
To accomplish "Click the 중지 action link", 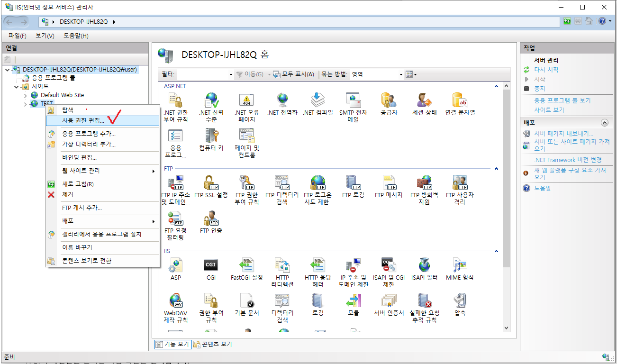I will (540, 89).
